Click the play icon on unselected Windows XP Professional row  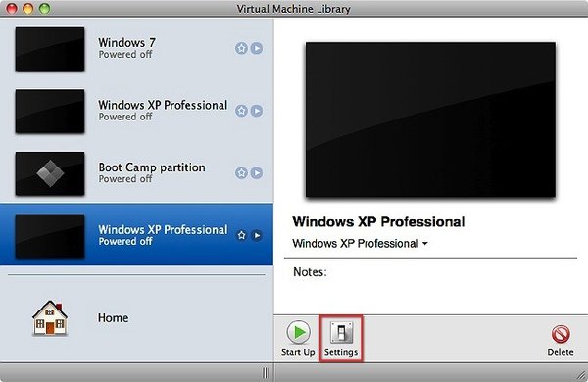coord(257,111)
